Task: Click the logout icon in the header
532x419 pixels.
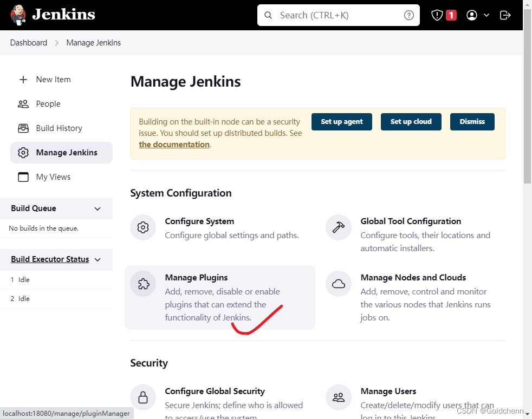Action: (x=505, y=15)
